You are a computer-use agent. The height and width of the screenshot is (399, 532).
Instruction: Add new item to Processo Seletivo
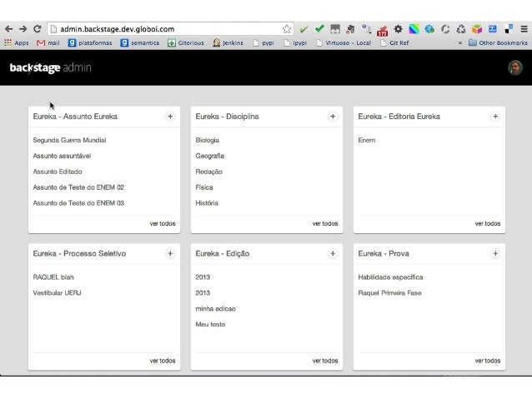[x=170, y=253]
